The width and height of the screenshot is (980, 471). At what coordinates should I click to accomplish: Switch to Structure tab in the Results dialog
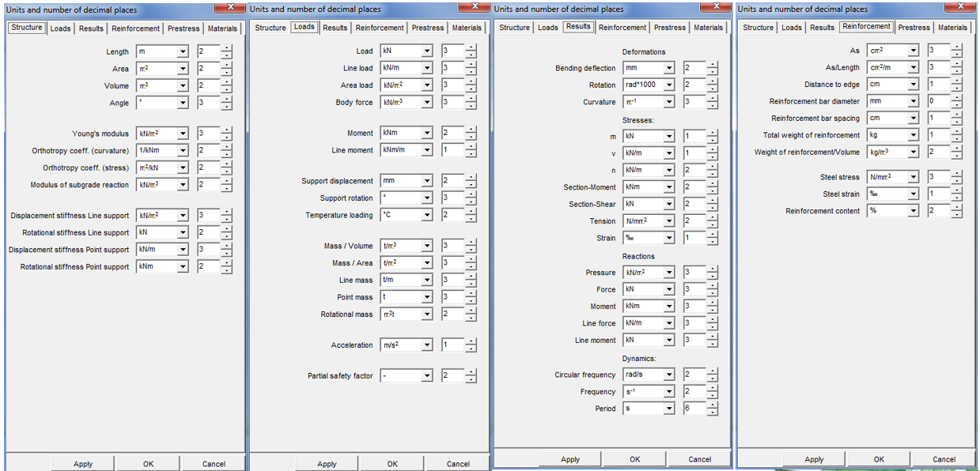click(514, 28)
